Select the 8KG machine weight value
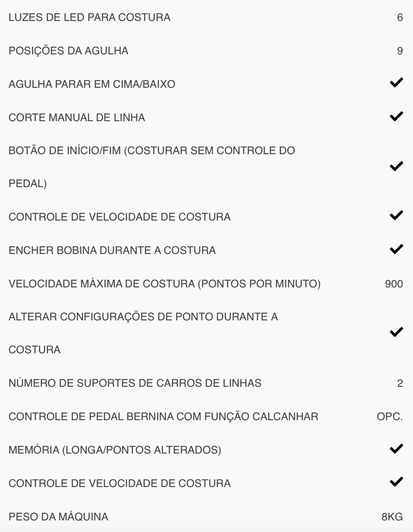Screen dimensions: 413x532 tap(392, 517)
